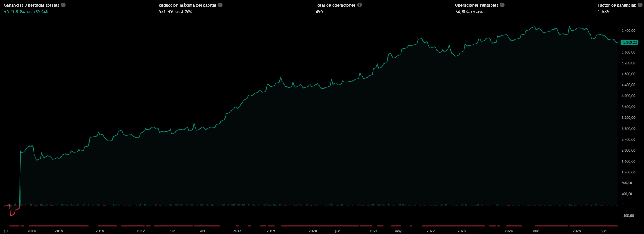Image resolution: width=644 pixels, height=234 pixels.
Task: Select 2019 on the time axis
Action: click(271, 231)
